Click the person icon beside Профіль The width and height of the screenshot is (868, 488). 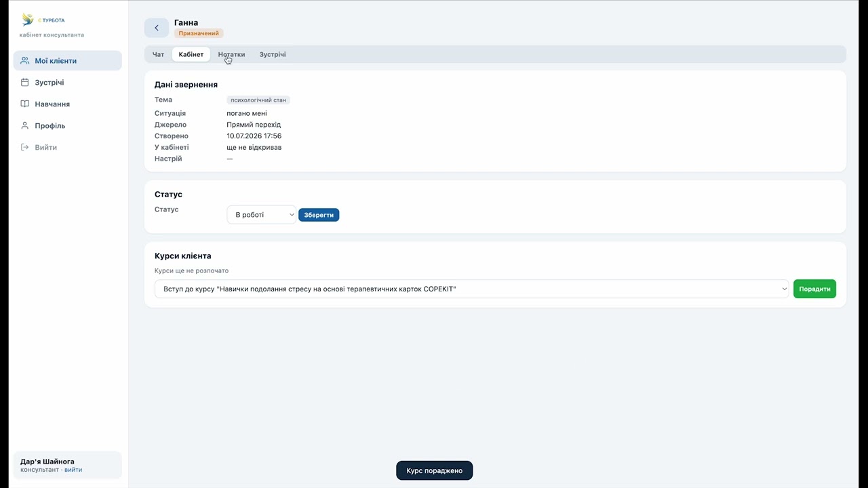[x=25, y=125]
